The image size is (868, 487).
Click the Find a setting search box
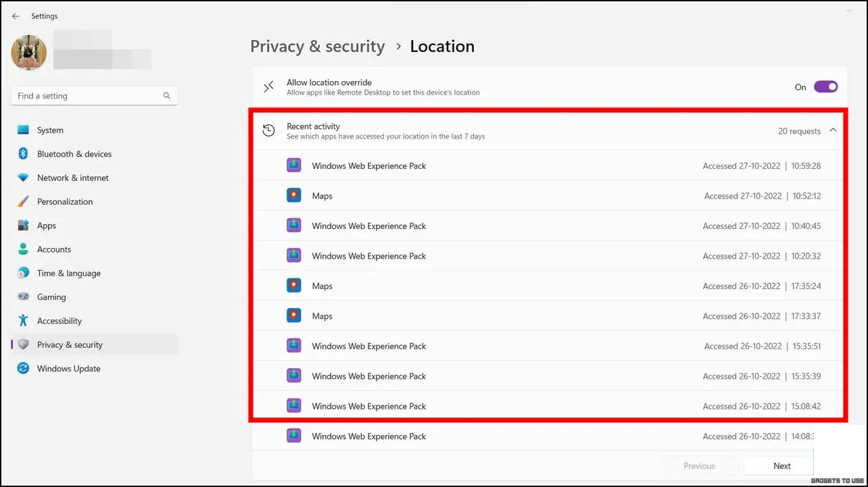(x=94, y=96)
